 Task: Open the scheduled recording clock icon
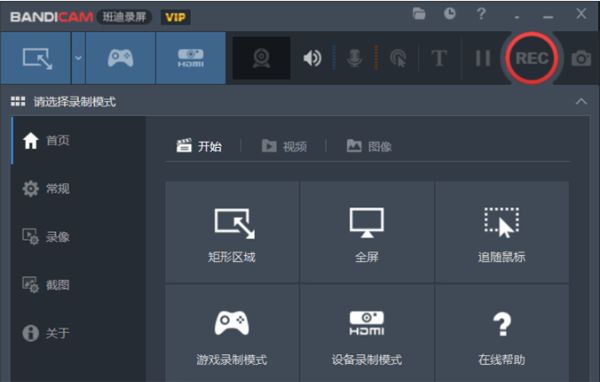[x=450, y=14]
